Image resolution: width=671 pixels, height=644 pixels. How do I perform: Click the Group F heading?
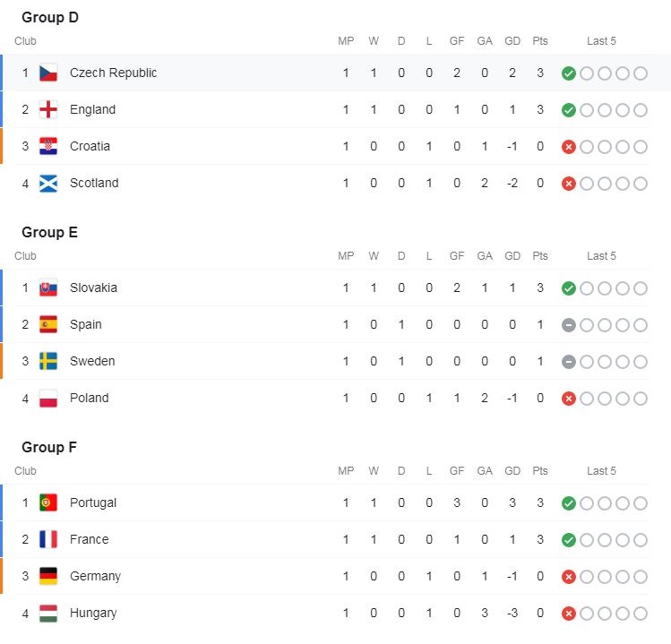tap(49, 447)
